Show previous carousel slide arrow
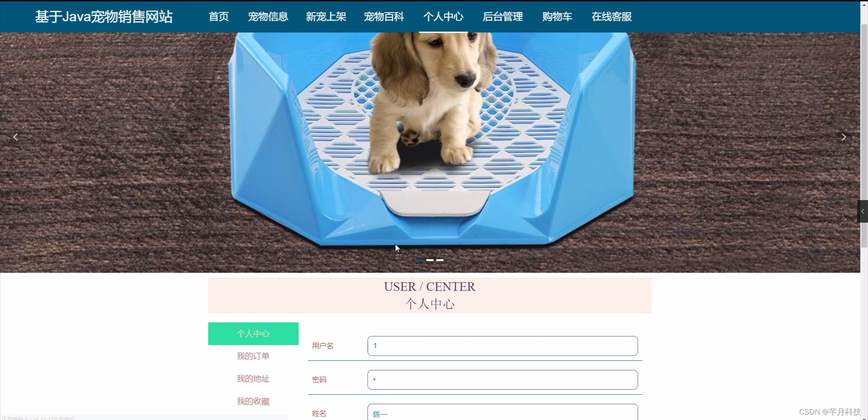The width and height of the screenshot is (868, 420). tap(15, 137)
